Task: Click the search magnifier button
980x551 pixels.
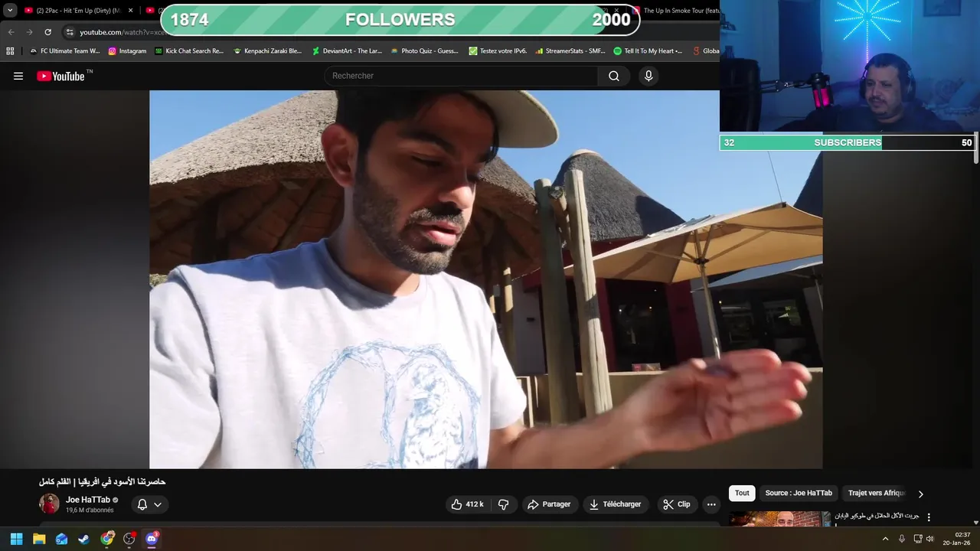Action: tap(614, 76)
